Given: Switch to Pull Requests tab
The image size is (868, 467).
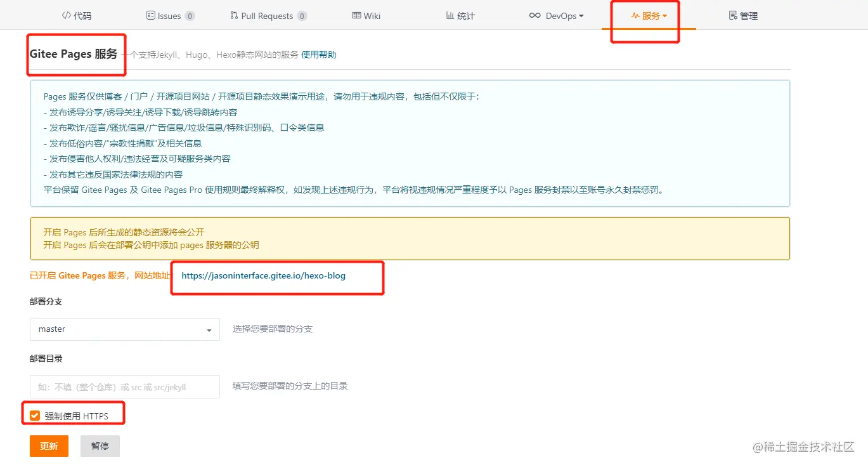Looking at the screenshot, I should click(268, 16).
